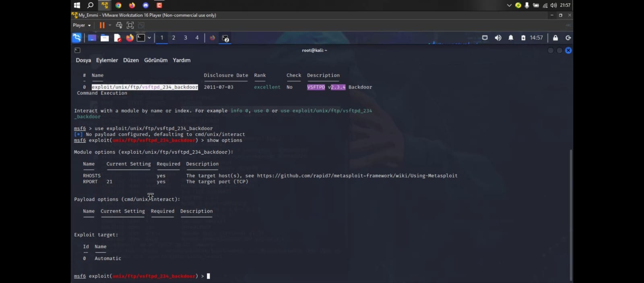Select the terminal window group in taskbar
The width and height of the screenshot is (644, 283).
(225, 38)
